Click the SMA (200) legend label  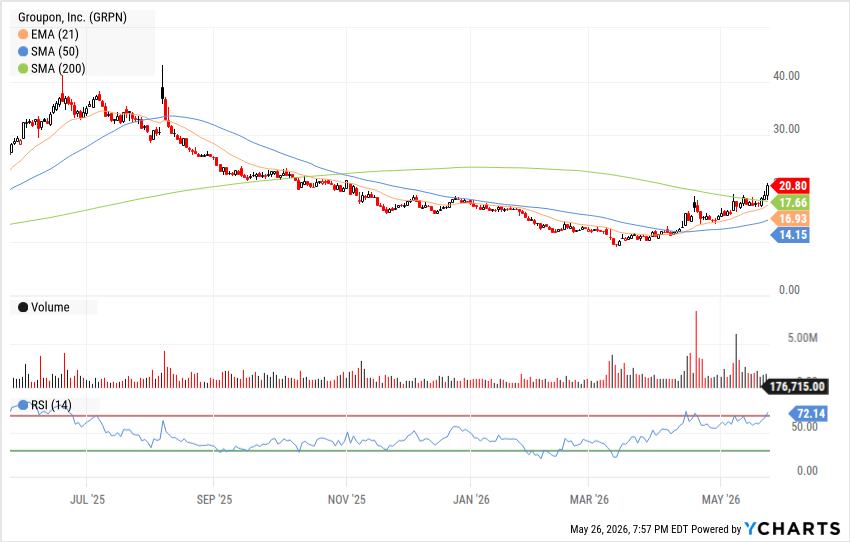(x=58, y=69)
